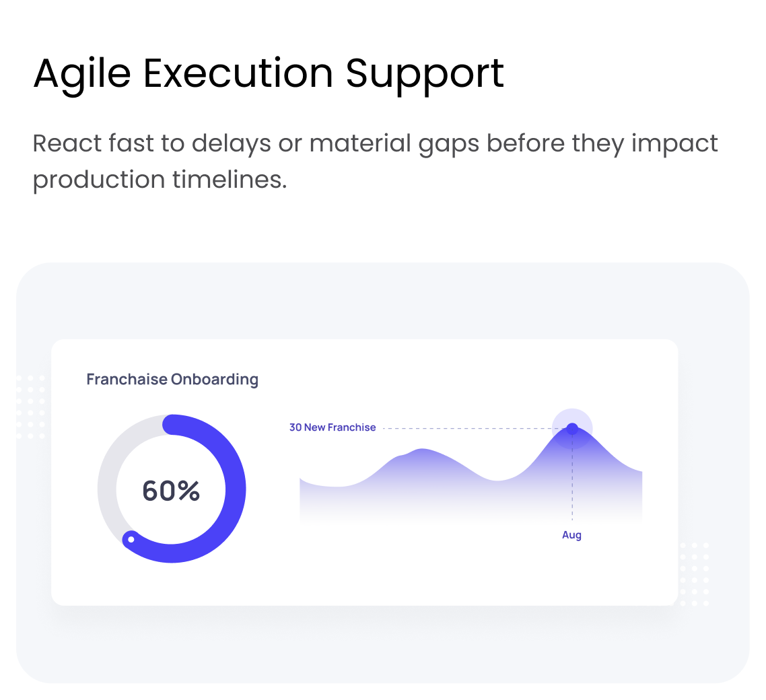The image size is (766, 700).
Task: Click the "production timelines." text line
Action: pos(160,180)
